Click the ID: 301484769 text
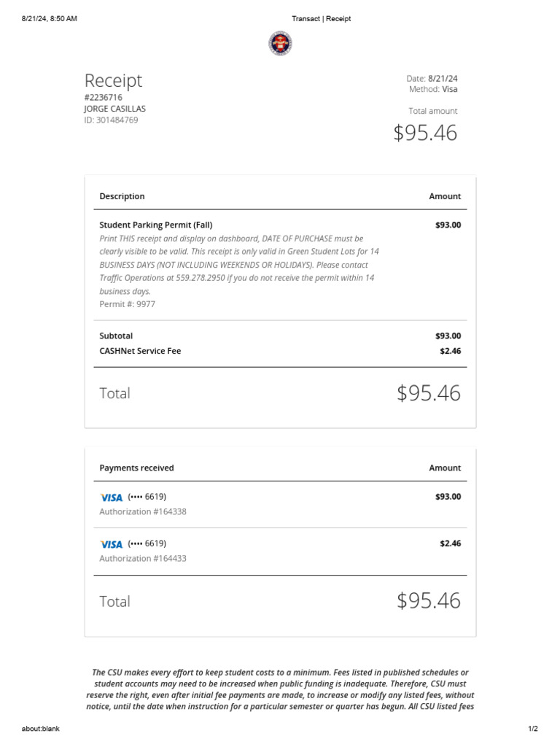This screenshot has width=560, height=747. [x=111, y=120]
